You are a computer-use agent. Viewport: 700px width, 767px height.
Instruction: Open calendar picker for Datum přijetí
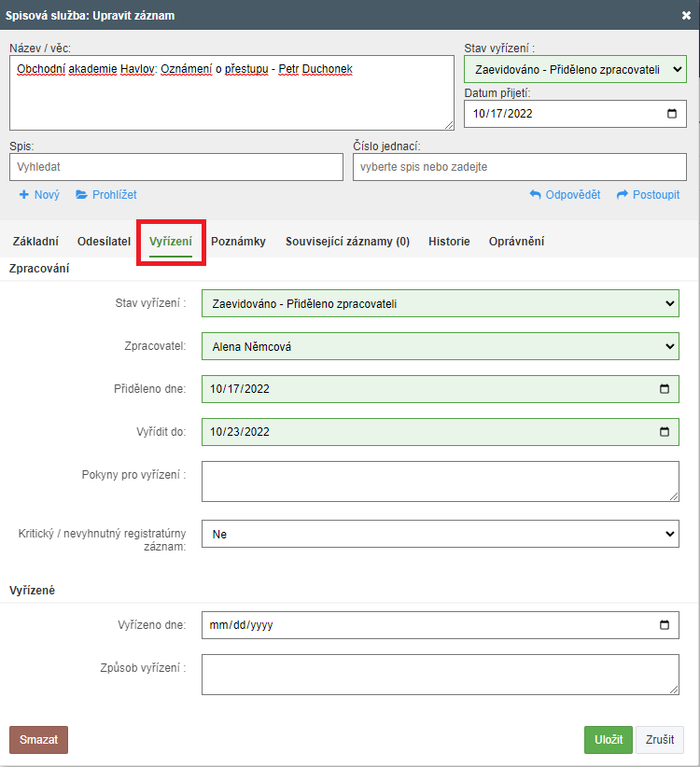(672, 114)
